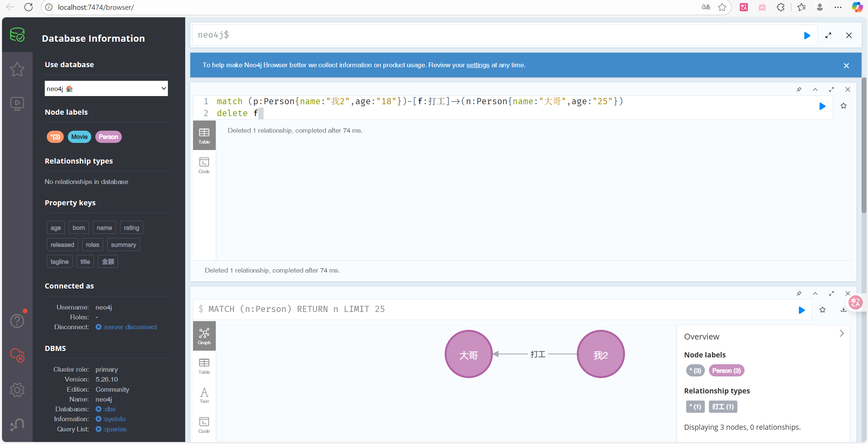
Task: Pin the MATCH Person result frame
Action: pyautogui.click(x=799, y=293)
